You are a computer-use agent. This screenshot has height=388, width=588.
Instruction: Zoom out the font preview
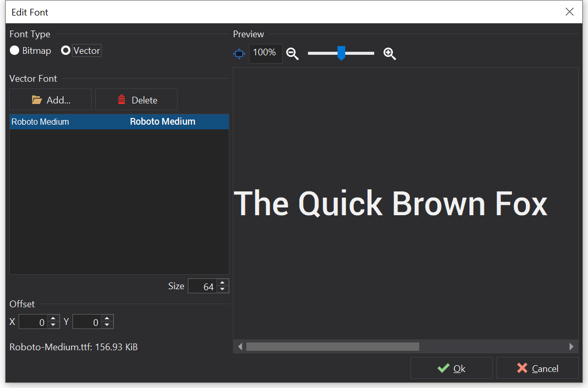[292, 53]
